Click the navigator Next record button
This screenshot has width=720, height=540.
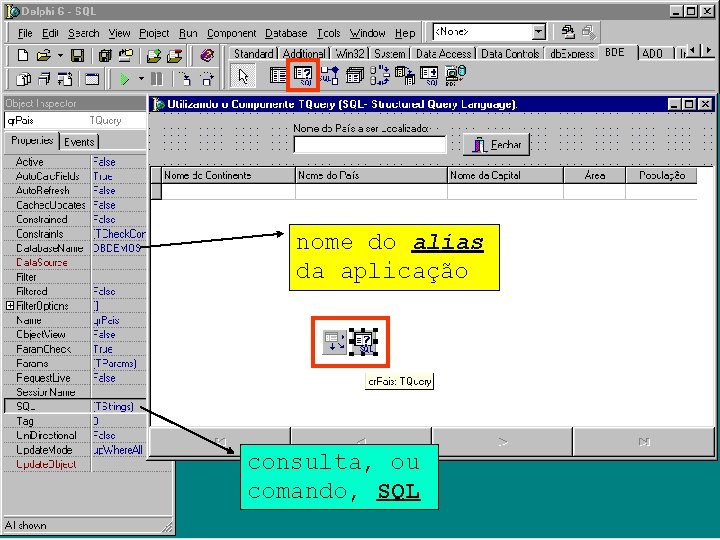tap(502, 442)
